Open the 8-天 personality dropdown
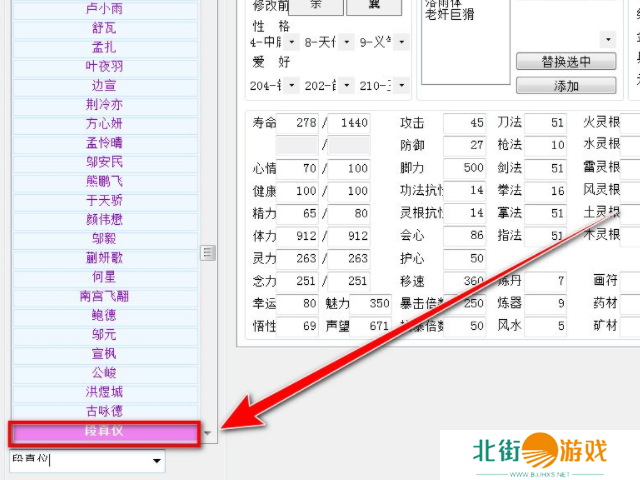The width and height of the screenshot is (640, 480). (x=347, y=42)
